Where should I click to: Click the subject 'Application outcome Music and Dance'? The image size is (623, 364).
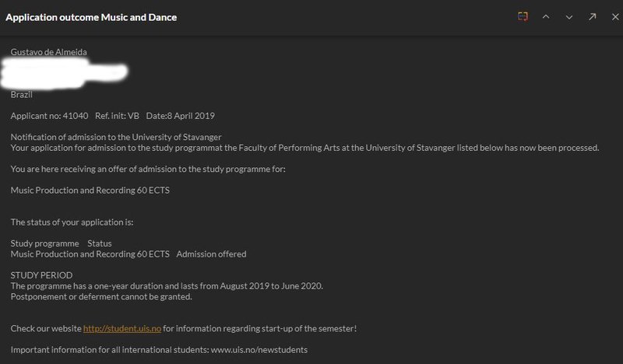pos(91,17)
